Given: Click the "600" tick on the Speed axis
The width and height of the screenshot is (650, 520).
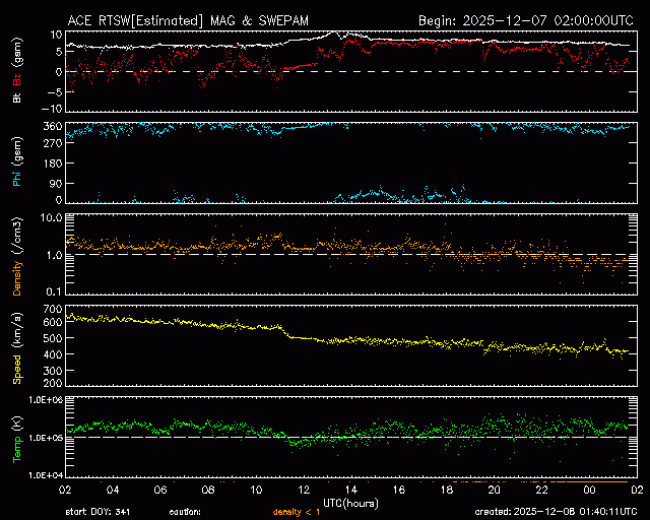Looking at the screenshot, I should [x=53, y=322].
